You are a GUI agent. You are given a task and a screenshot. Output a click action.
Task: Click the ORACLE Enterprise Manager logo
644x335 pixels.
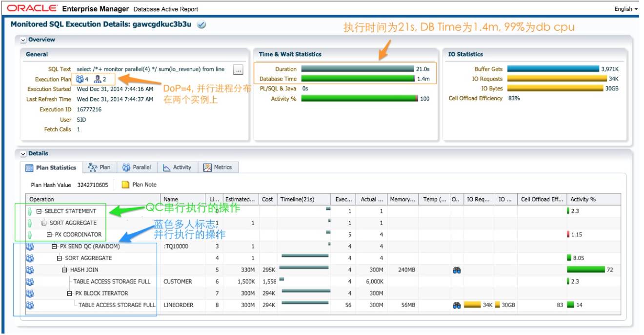pos(68,9)
